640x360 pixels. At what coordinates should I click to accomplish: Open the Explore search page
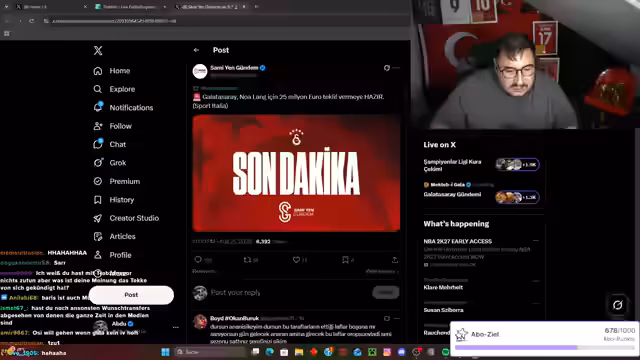114,89
